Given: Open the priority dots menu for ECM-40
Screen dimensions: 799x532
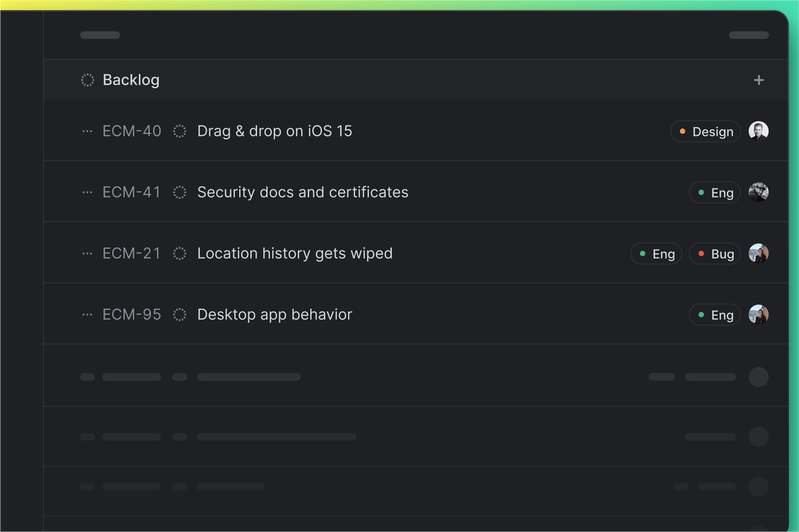Looking at the screenshot, I should [87, 131].
